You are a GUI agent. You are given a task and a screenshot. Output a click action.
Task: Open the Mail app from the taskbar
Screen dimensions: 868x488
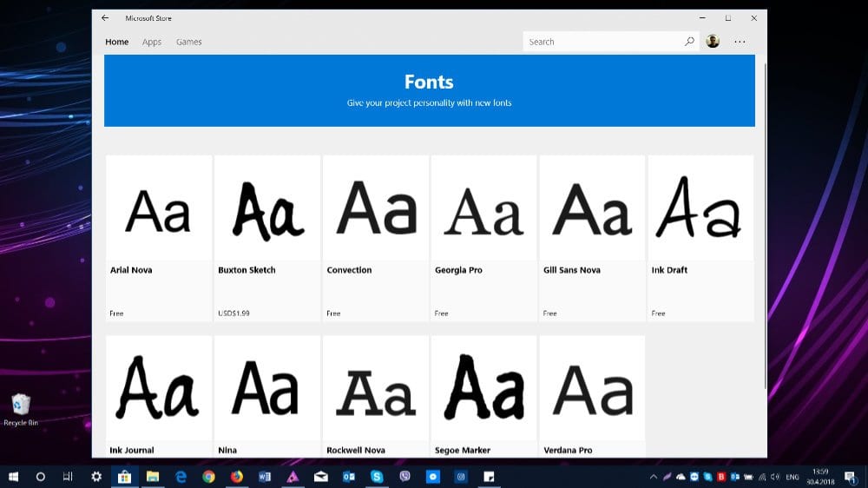point(321,477)
